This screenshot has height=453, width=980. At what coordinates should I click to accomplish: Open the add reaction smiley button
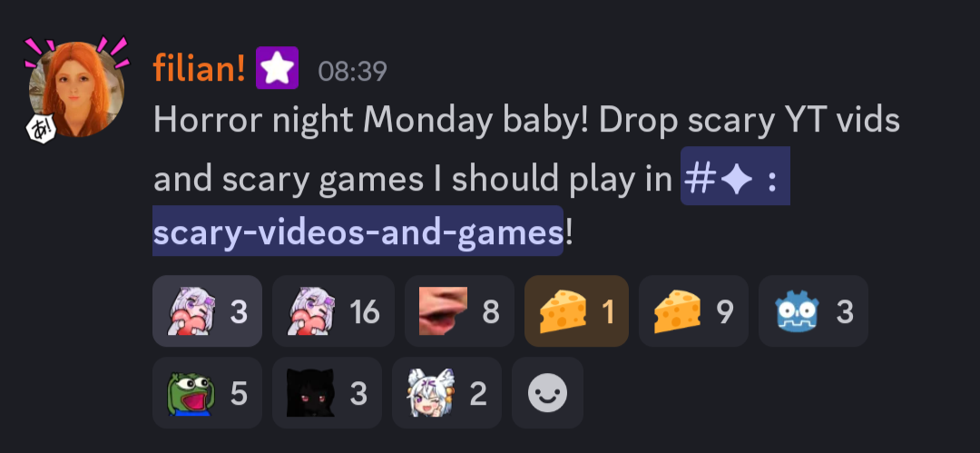547,393
